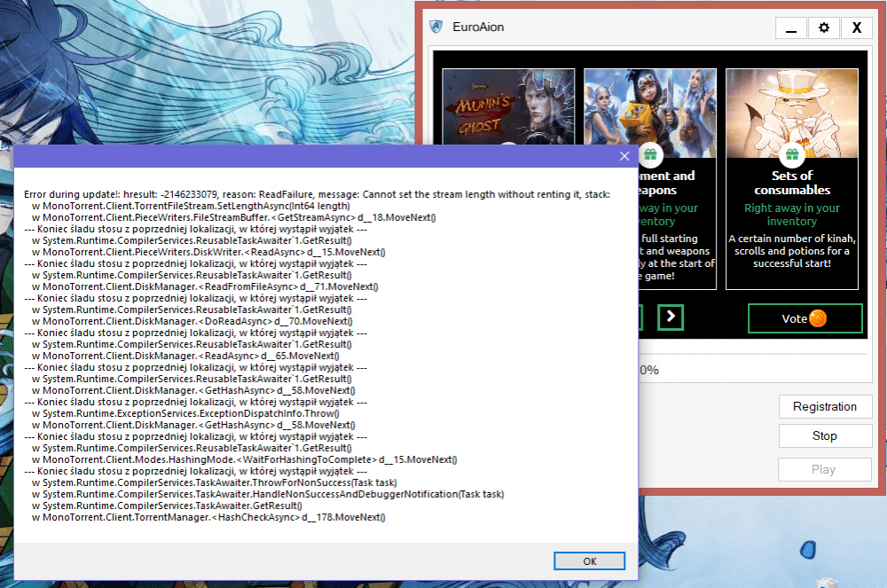Click the orange ball icon beside Vote
This screenshot has height=588, width=887.
pos(818,318)
